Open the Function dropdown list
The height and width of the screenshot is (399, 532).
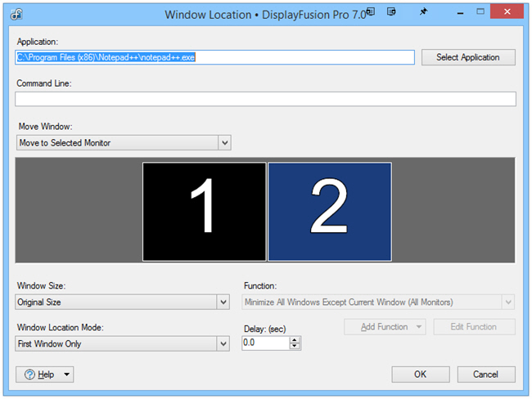[x=378, y=302]
